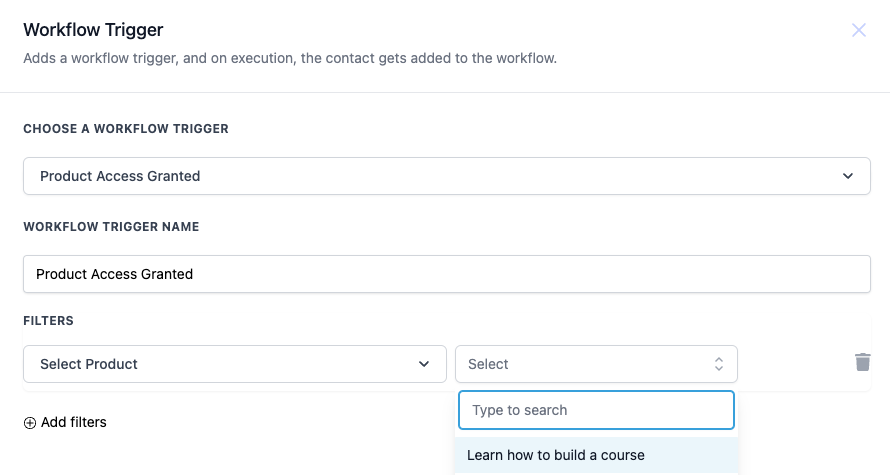890x475 pixels.
Task: Click the plus circle icon beside Add filters
Action: [30, 423]
